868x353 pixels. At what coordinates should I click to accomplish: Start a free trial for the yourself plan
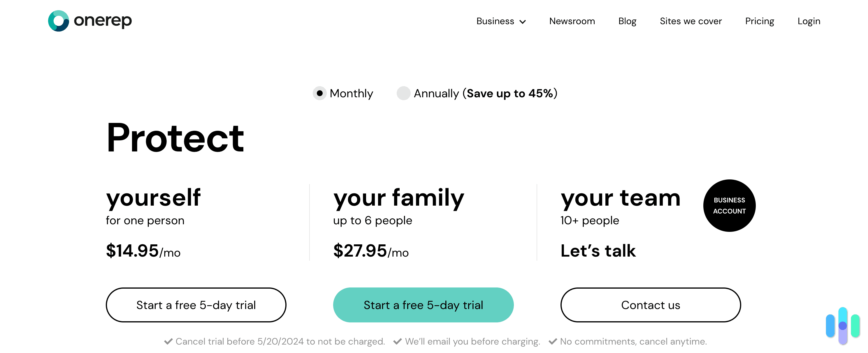coord(196,305)
